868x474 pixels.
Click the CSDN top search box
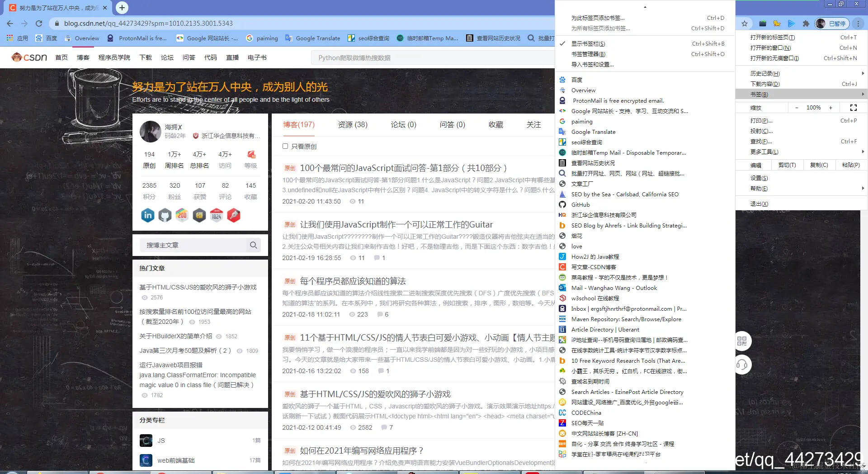click(x=432, y=58)
